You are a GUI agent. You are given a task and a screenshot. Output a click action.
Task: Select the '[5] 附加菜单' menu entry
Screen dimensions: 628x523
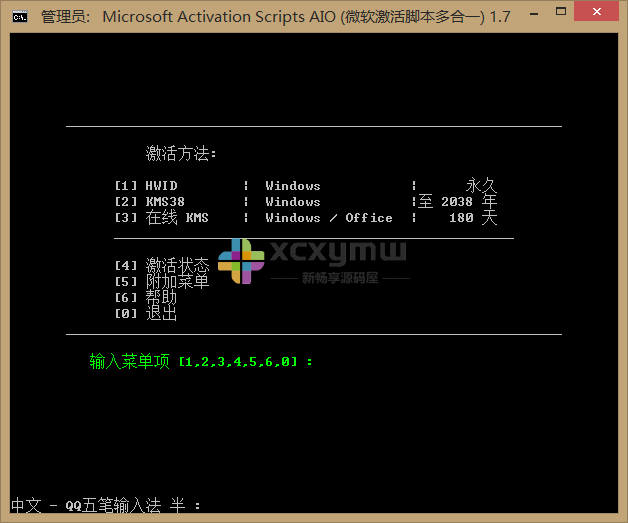(162, 281)
